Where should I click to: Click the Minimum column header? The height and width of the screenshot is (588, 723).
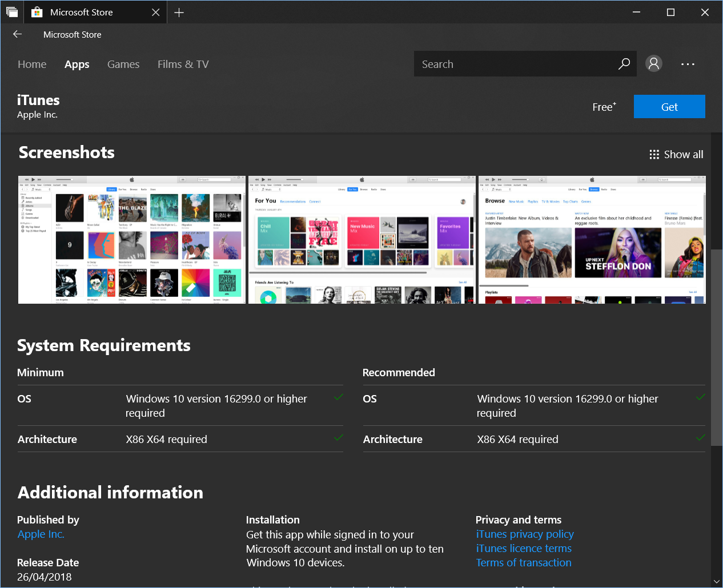(x=41, y=373)
